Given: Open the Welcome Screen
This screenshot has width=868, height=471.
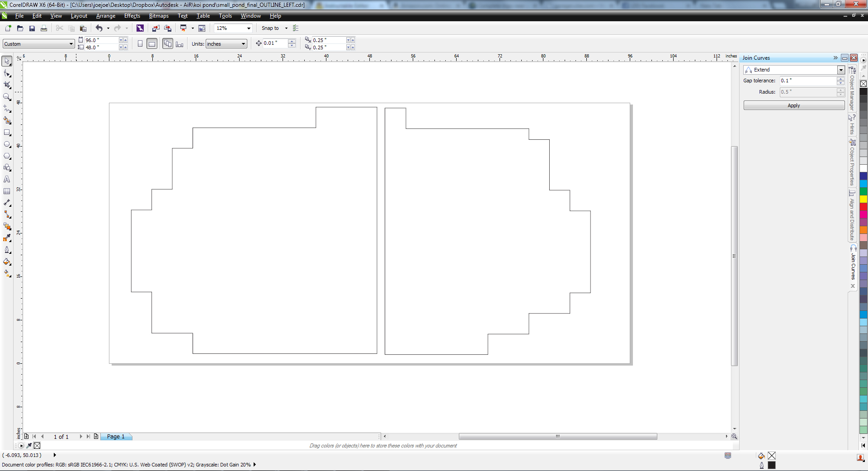Looking at the screenshot, I should click(202, 28).
